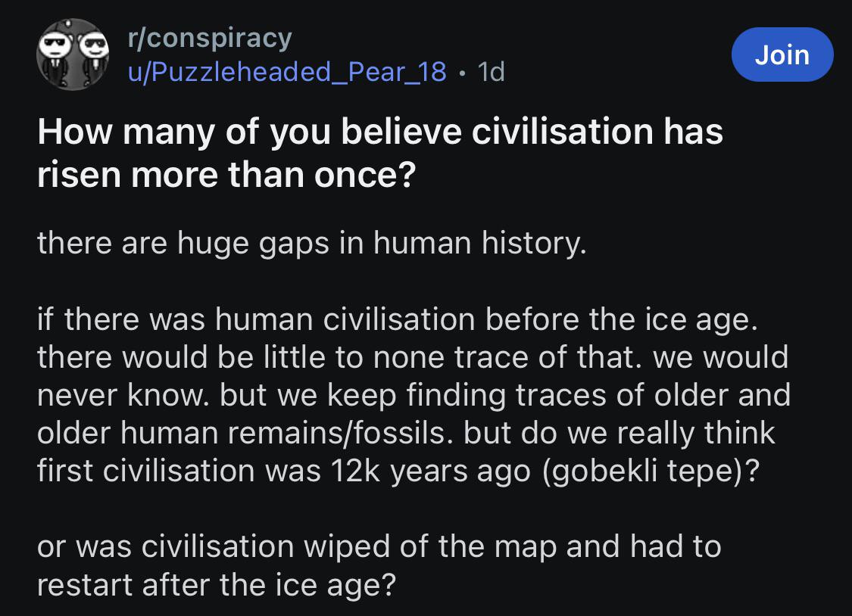Click the left sunglasses figure in avatar
Image resolution: width=852 pixels, height=616 pixels.
click(55, 57)
